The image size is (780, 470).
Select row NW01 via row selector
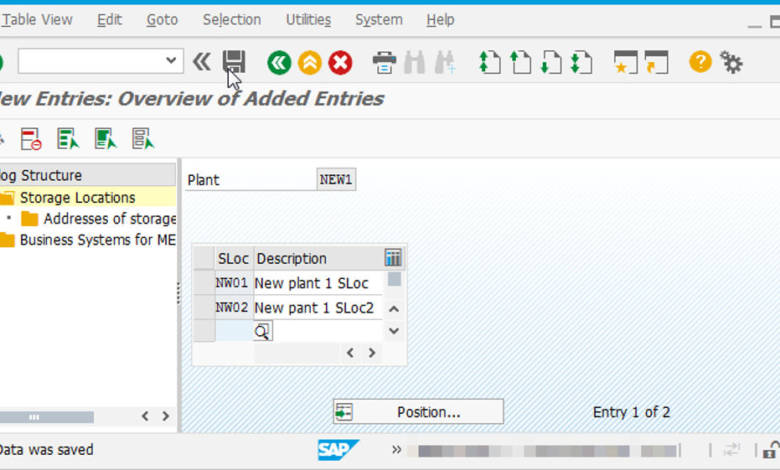point(204,283)
